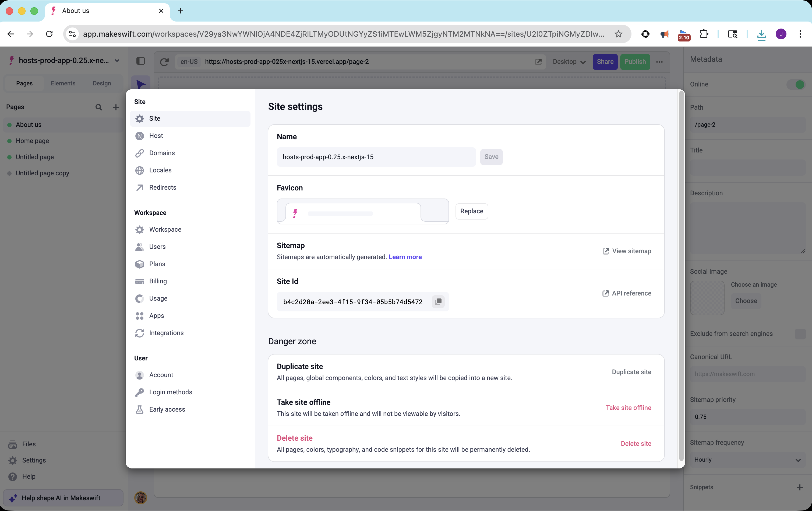Collapse the left sidebar panel
Screen dimensions: 812x511
(x=141, y=61)
